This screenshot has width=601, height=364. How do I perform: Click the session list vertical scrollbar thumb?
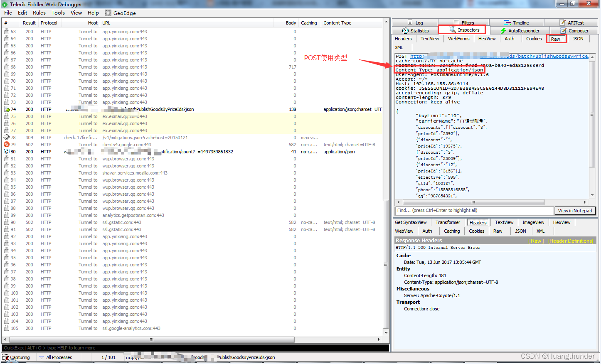(386, 264)
